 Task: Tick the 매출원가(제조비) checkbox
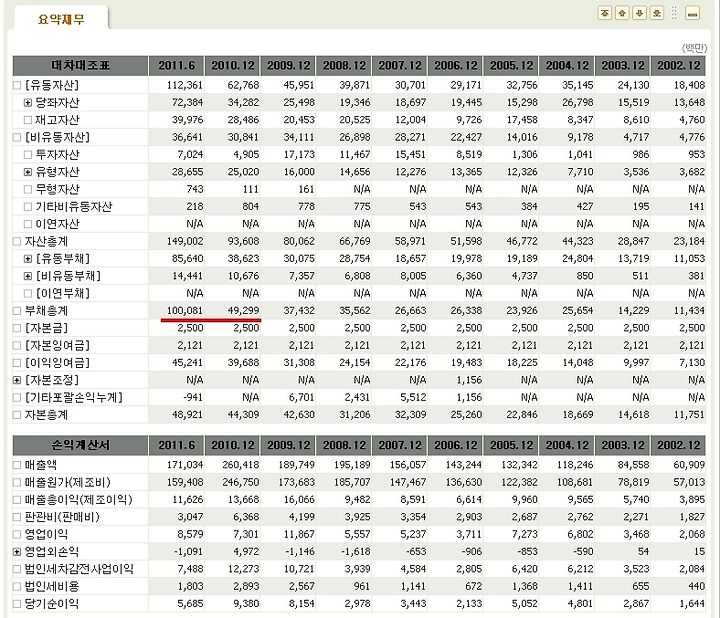pos(17,483)
